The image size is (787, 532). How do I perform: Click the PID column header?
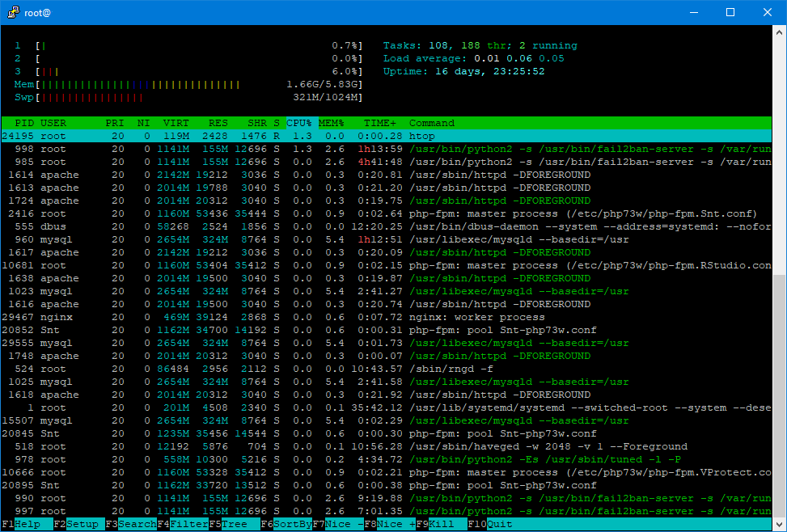[x=24, y=123]
